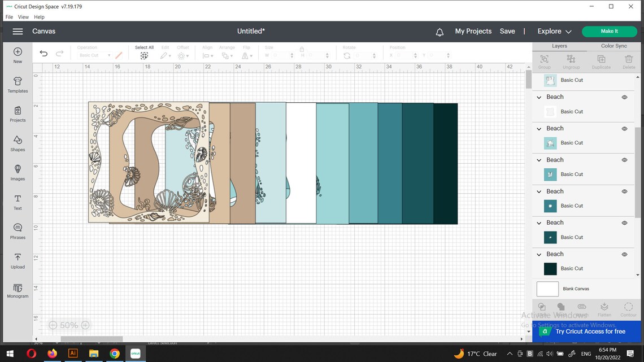This screenshot has height=362, width=644.
Task: Click the Duplicate layer icon
Action: click(x=601, y=59)
